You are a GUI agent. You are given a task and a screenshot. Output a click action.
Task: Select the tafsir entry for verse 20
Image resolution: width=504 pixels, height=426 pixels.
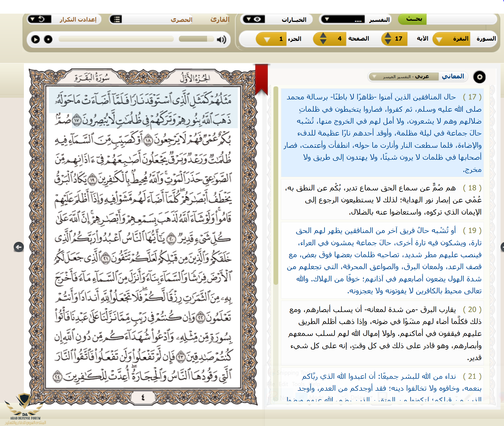382,333
